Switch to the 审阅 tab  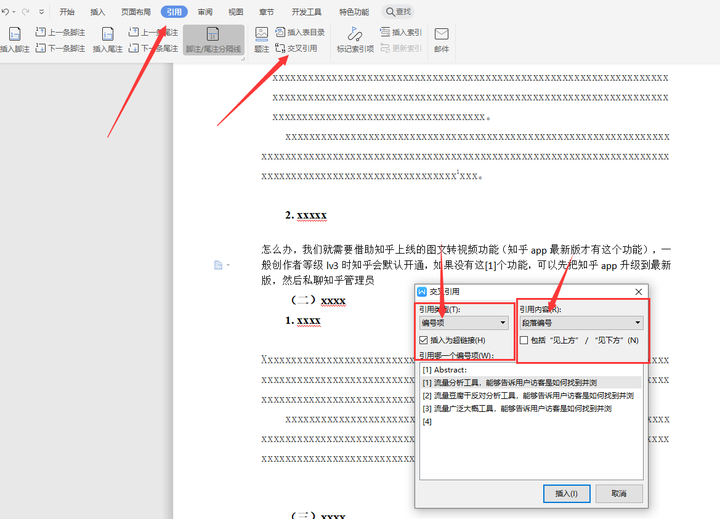pos(205,12)
